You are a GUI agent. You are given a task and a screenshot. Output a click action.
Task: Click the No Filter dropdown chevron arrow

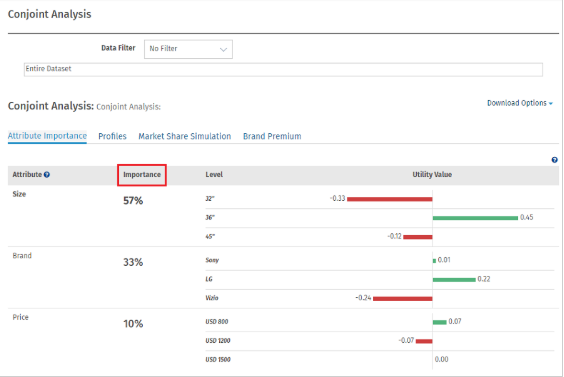(223, 50)
